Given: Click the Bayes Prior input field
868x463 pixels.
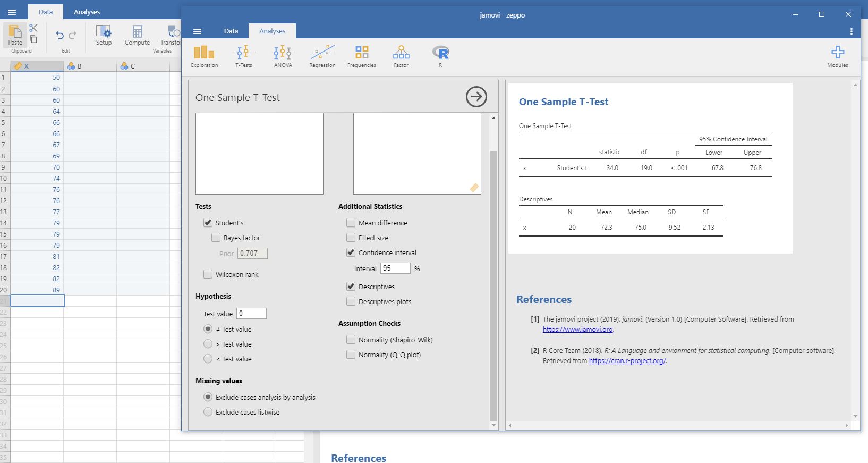Looking at the screenshot, I should pos(252,254).
